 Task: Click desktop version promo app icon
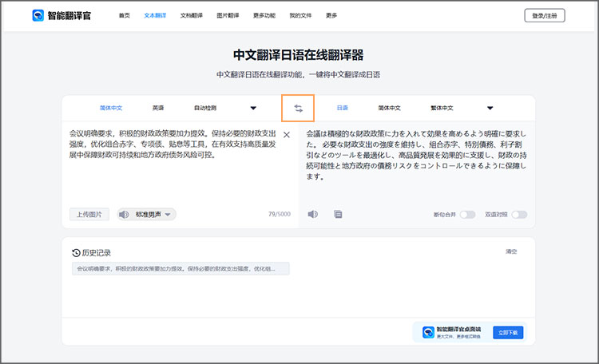(428, 332)
